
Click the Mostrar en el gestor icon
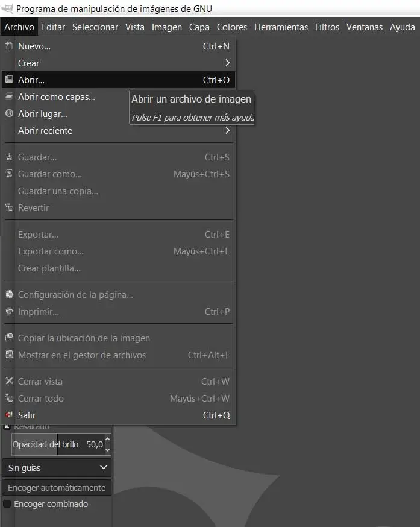click(9, 354)
